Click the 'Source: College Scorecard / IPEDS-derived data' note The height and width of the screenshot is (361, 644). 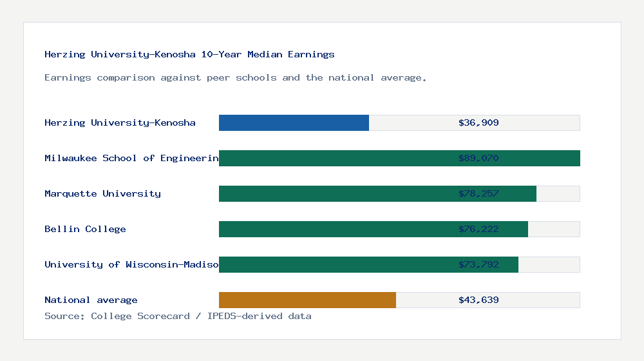click(x=178, y=316)
